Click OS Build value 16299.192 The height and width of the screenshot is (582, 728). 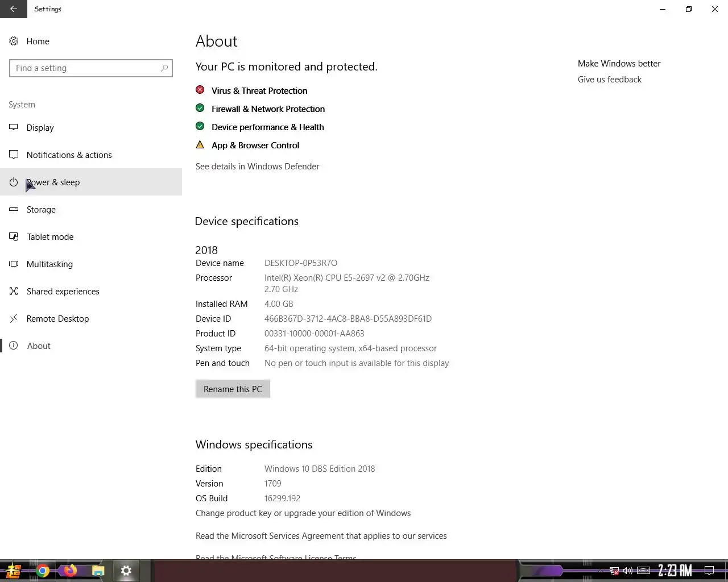[x=282, y=498]
